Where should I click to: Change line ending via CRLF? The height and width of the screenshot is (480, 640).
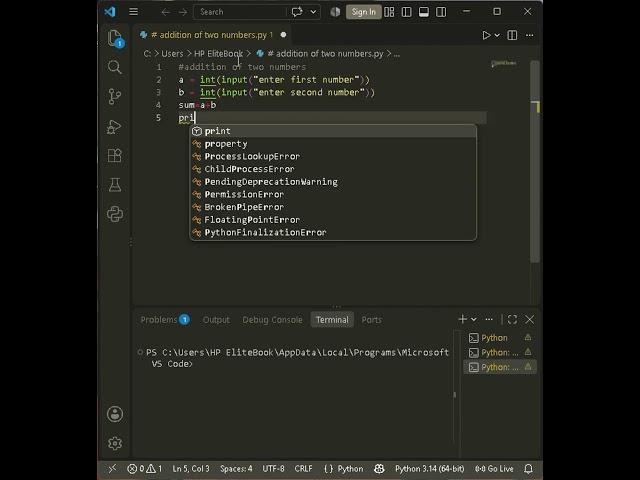[303, 469]
